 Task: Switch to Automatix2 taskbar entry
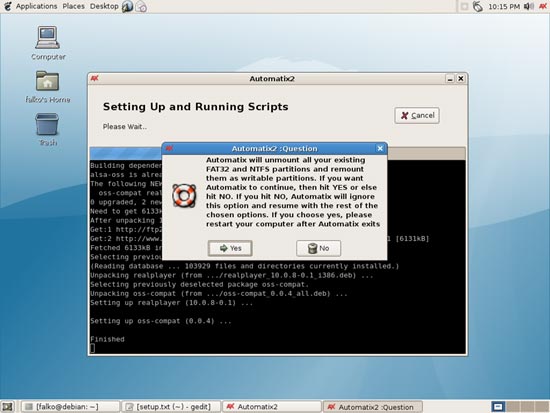272,407
